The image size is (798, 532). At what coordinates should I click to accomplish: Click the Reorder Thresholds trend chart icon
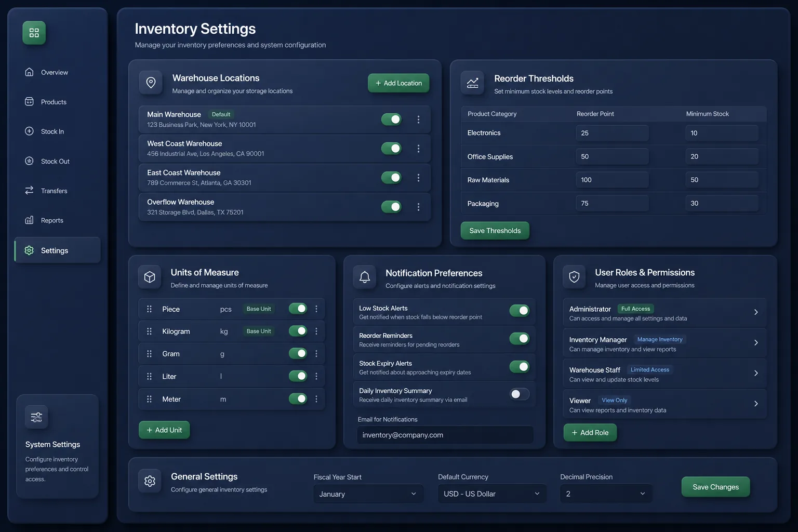[x=472, y=83]
